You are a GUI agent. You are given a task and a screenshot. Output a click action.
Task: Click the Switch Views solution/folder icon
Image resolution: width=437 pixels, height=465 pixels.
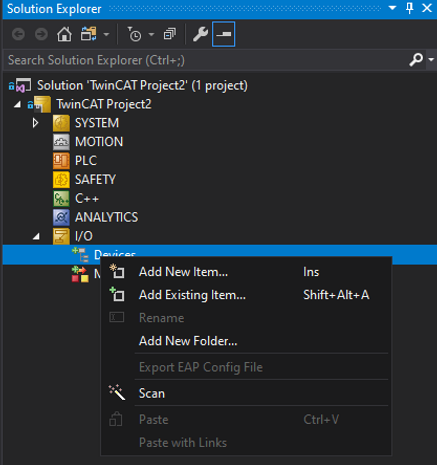tap(89, 34)
